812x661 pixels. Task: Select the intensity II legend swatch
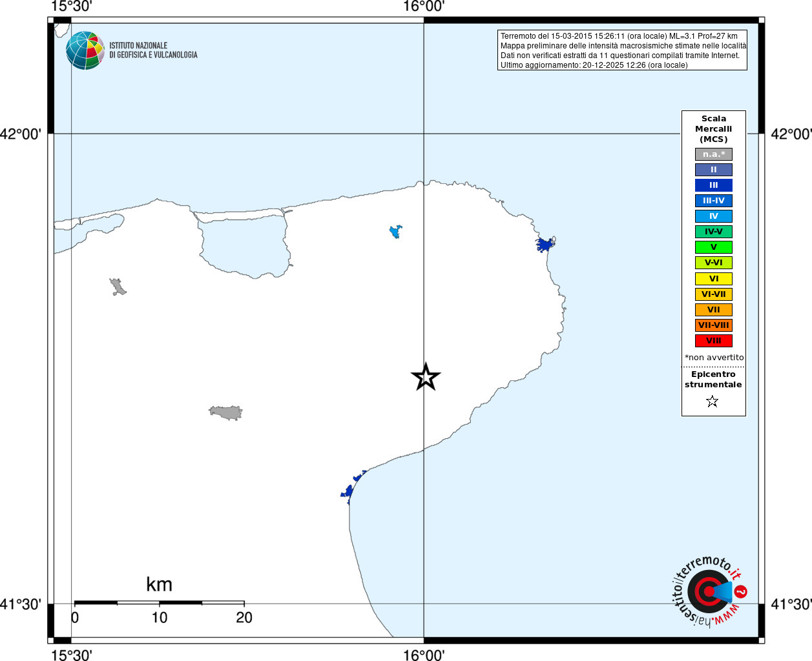point(714,170)
